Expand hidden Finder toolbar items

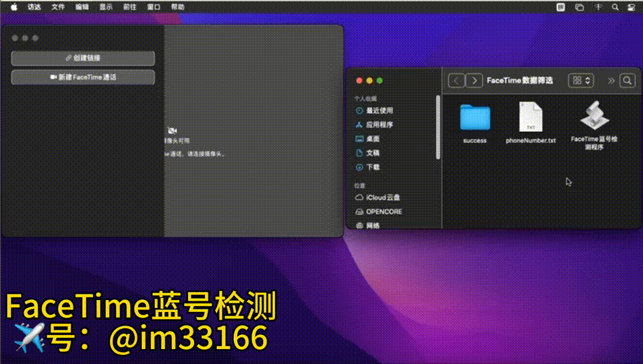(611, 81)
